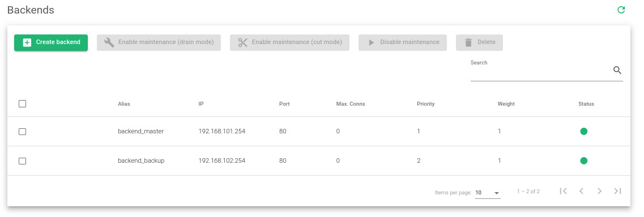
Task: Toggle the select-all header checkbox
Action: (x=23, y=104)
